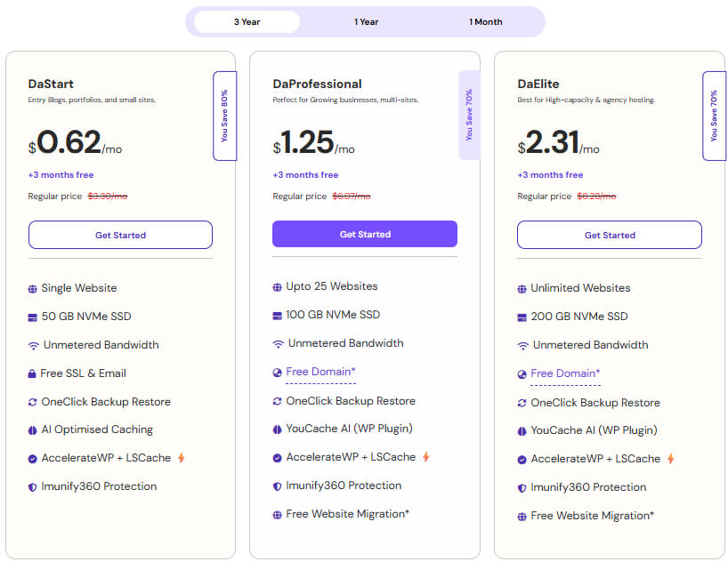Click brain icon beside AI Optimised Caching
Image resolution: width=728 pixels, height=562 pixels.
tap(33, 430)
